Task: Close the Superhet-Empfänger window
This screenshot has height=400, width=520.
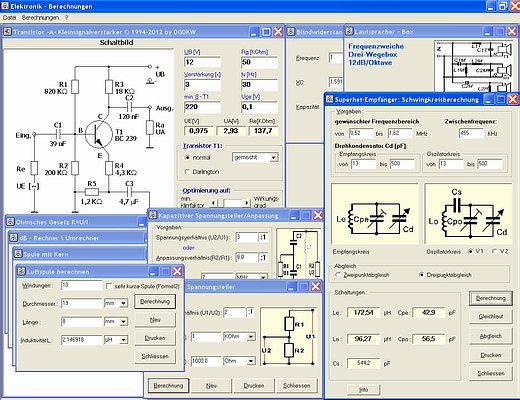Action: point(512,99)
